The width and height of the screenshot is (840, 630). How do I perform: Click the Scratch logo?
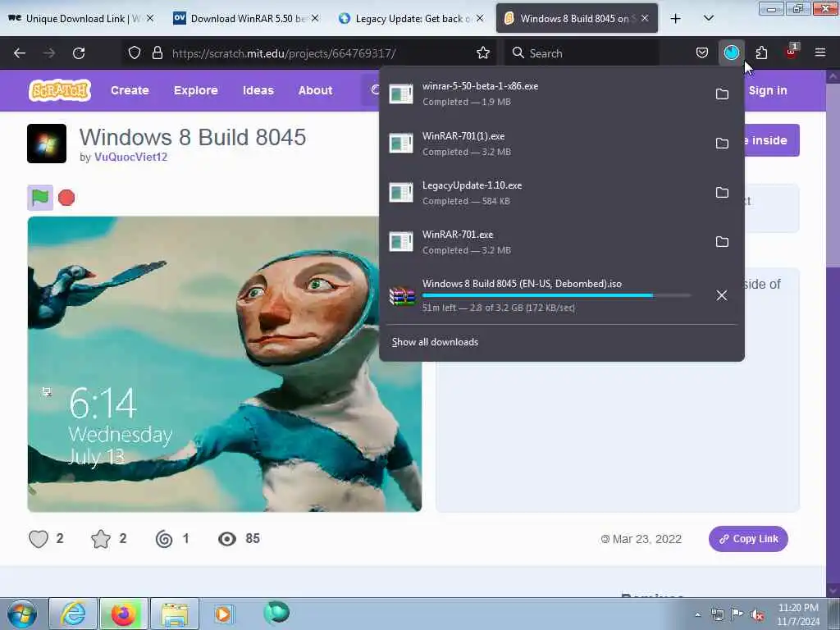tap(59, 90)
